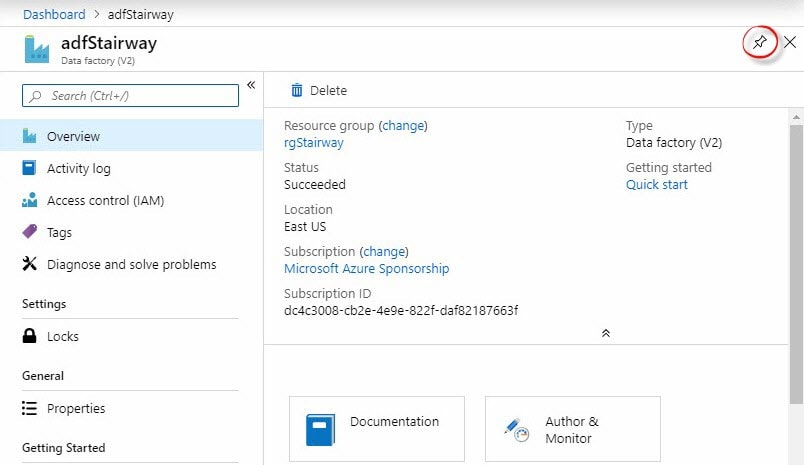Screen dimensions: 804x465
Task: Click the Author & Monitor pencil icon
Action: click(x=516, y=430)
